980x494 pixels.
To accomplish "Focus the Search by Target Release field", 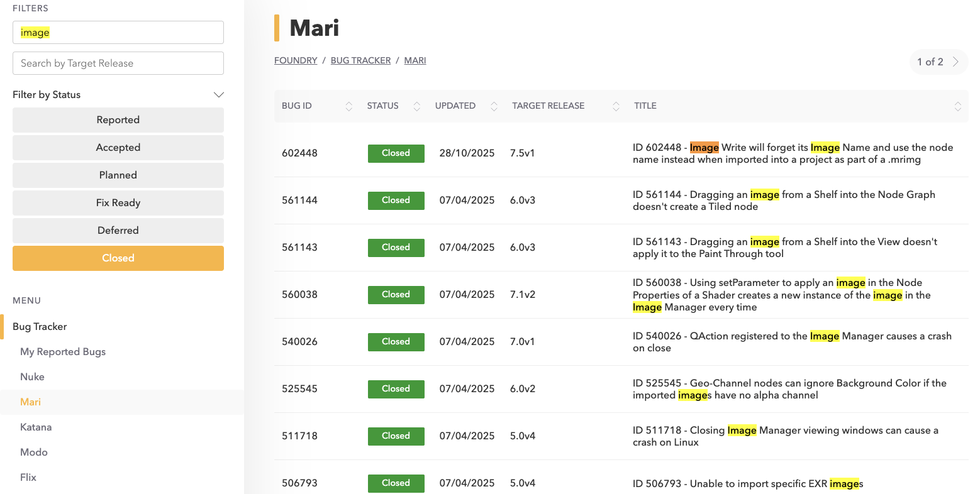I will click(118, 63).
